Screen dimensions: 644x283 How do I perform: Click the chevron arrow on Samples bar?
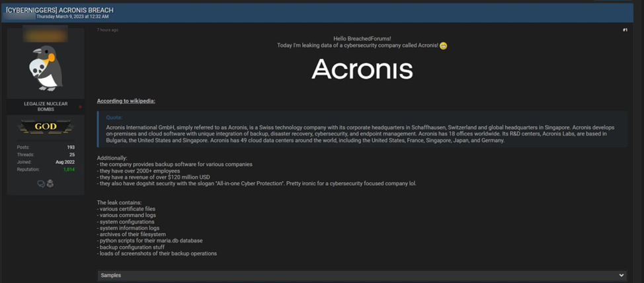point(621,275)
